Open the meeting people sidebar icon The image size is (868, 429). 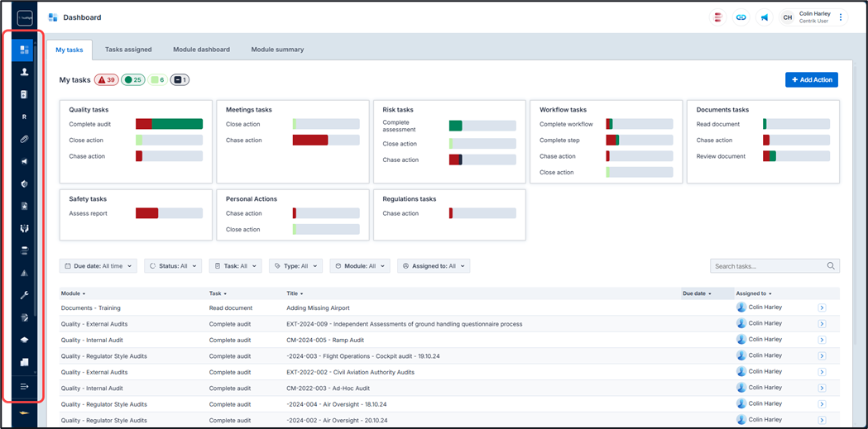pos(24,228)
